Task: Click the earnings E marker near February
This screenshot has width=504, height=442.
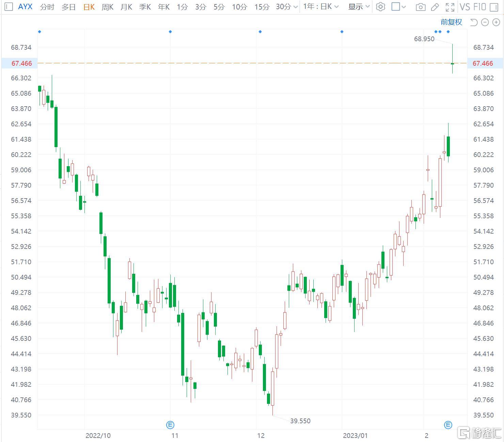Action: (448, 425)
